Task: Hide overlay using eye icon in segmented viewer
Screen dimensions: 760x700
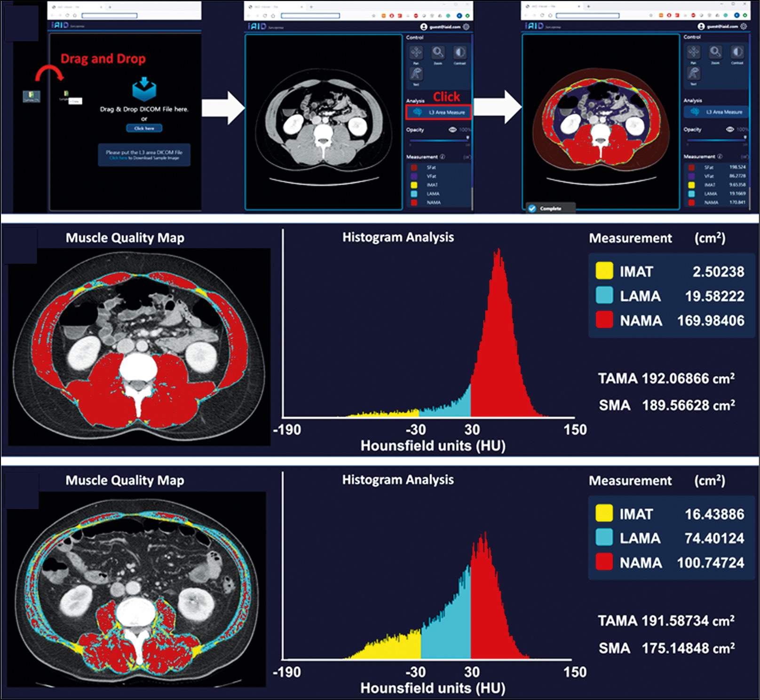Action: pyautogui.click(x=730, y=129)
